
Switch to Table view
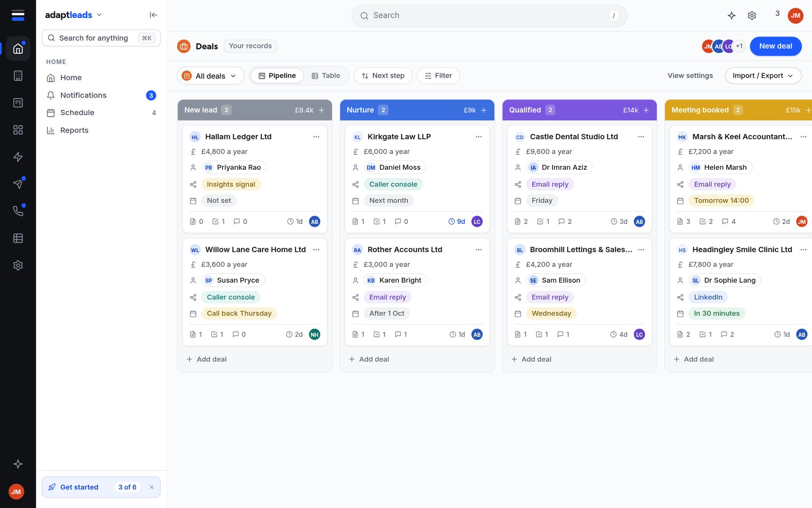pyautogui.click(x=326, y=76)
